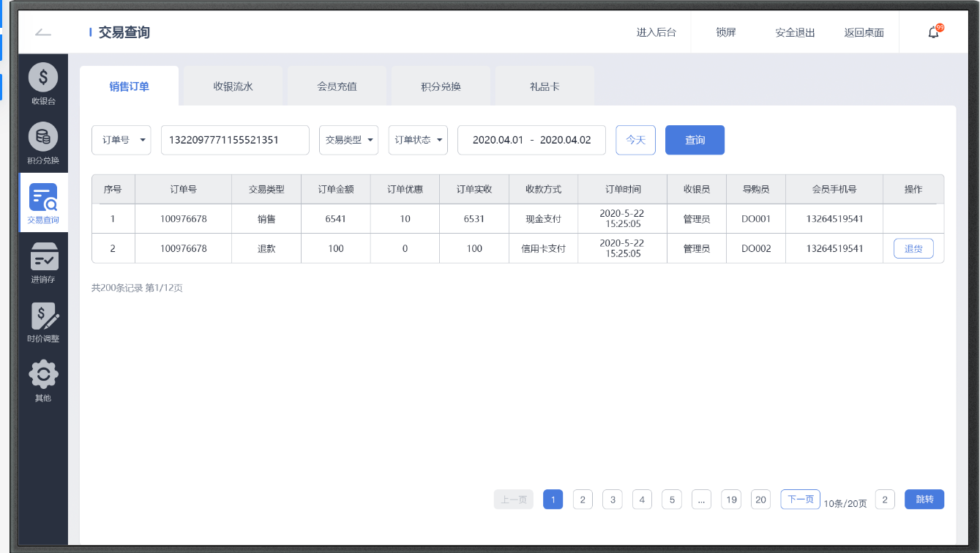Click the notification bell icon
This screenshot has width=980, height=553.
(x=934, y=32)
